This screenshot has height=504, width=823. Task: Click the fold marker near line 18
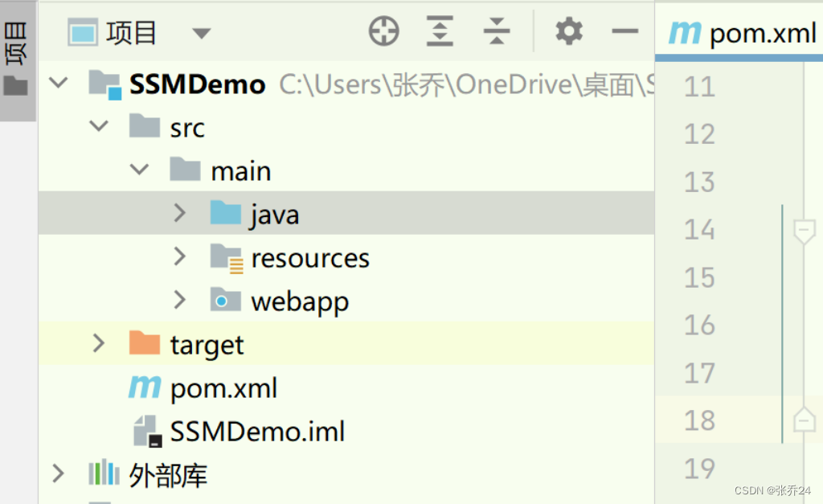[x=804, y=420]
